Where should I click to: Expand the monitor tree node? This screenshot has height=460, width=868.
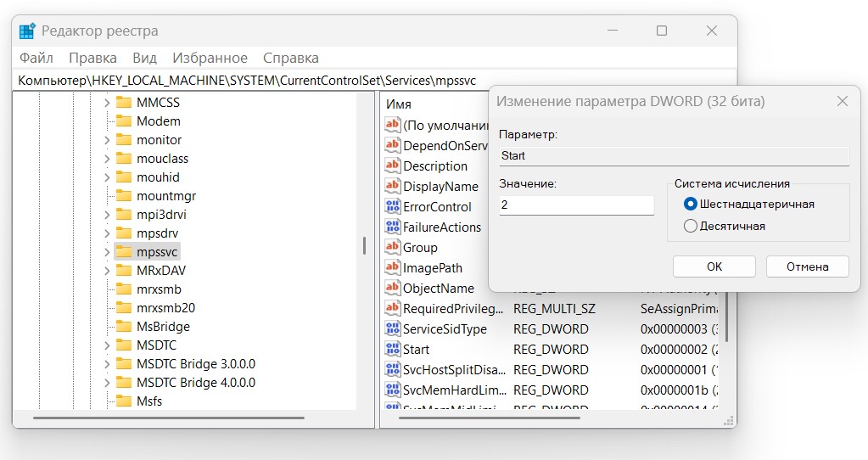[x=107, y=140]
